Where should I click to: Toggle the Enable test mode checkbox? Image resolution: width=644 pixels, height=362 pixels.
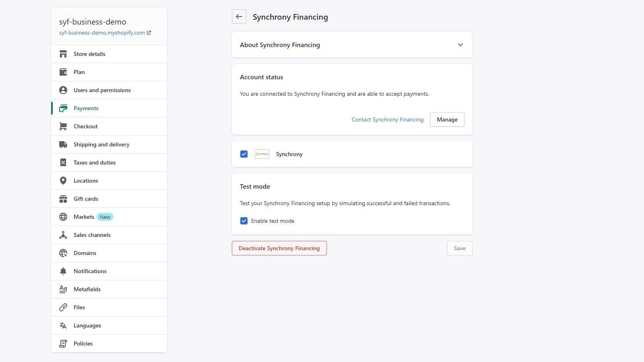pos(244,221)
